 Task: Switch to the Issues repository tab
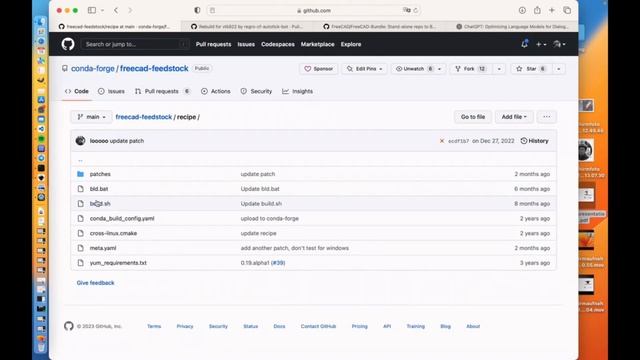[x=111, y=91]
